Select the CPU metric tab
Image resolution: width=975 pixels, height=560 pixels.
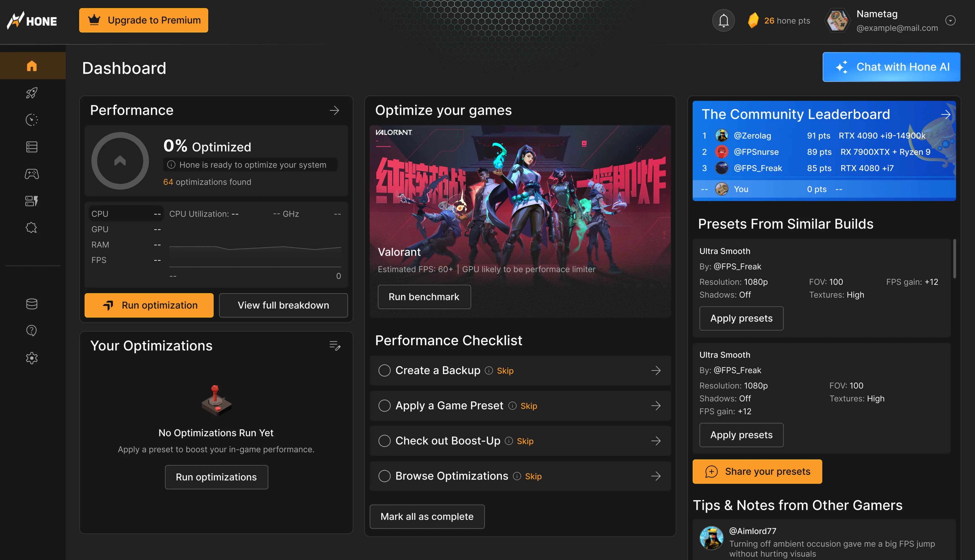coord(126,214)
